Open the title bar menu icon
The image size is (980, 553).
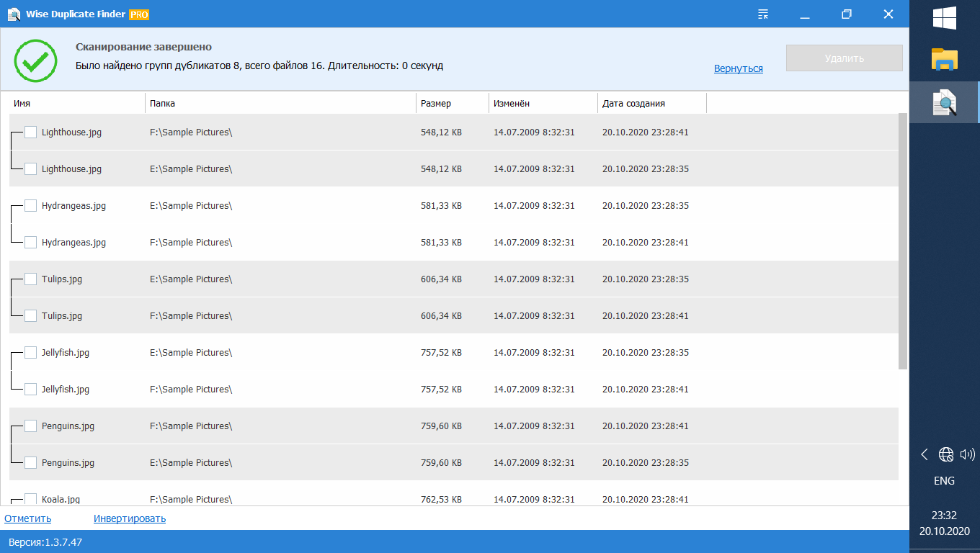pyautogui.click(x=764, y=14)
